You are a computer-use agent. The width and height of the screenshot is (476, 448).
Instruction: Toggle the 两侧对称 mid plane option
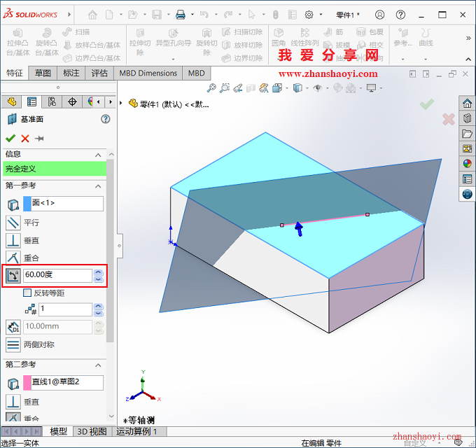coord(13,345)
